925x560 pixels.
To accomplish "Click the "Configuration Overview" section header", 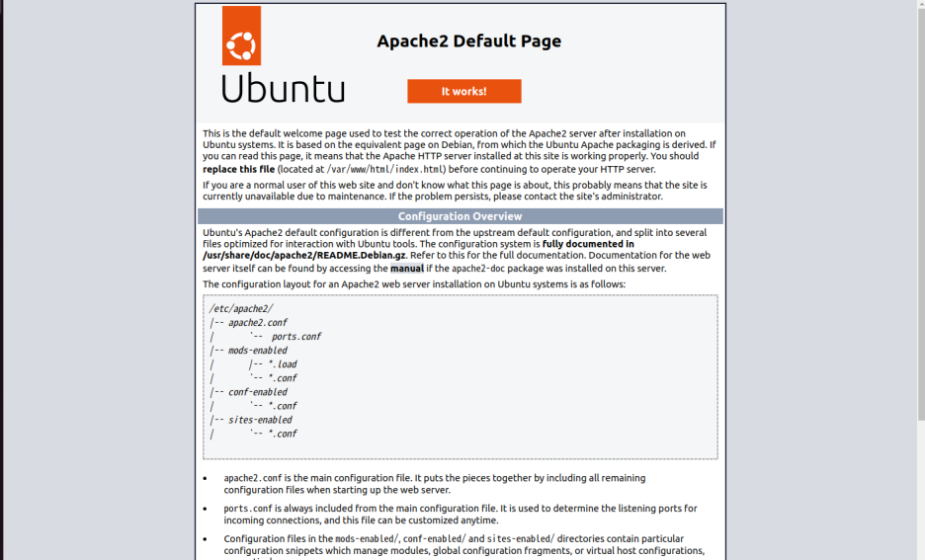I will [x=461, y=216].
